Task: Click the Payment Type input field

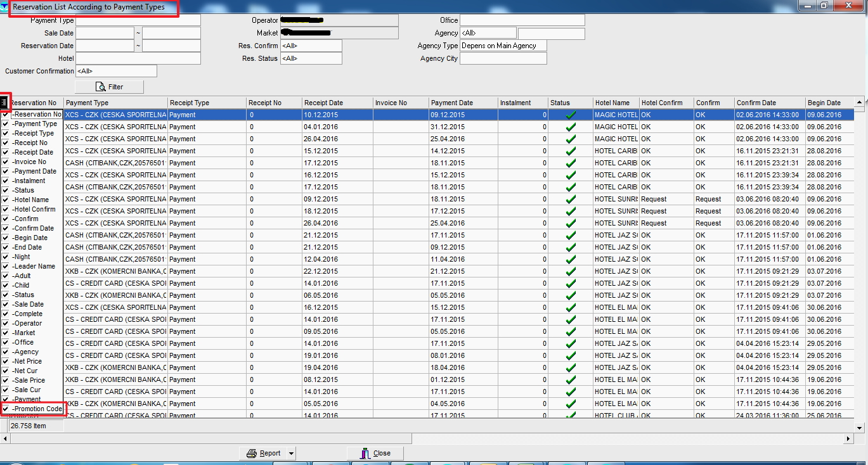Action: coord(138,20)
